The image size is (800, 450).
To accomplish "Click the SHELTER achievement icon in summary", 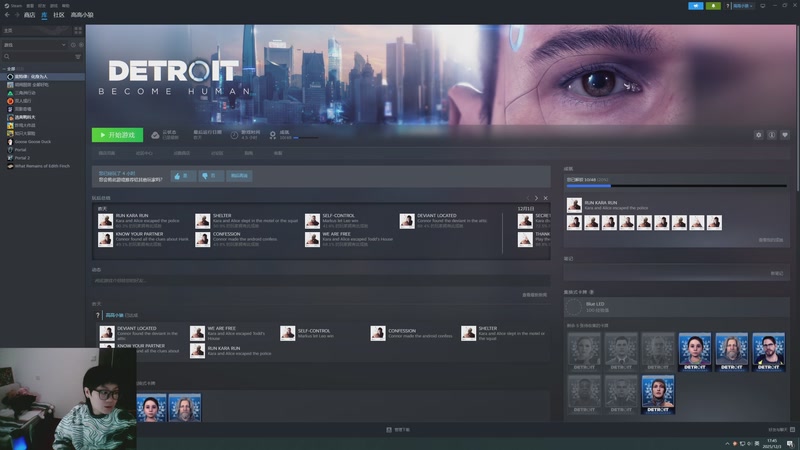I will [203, 221].
